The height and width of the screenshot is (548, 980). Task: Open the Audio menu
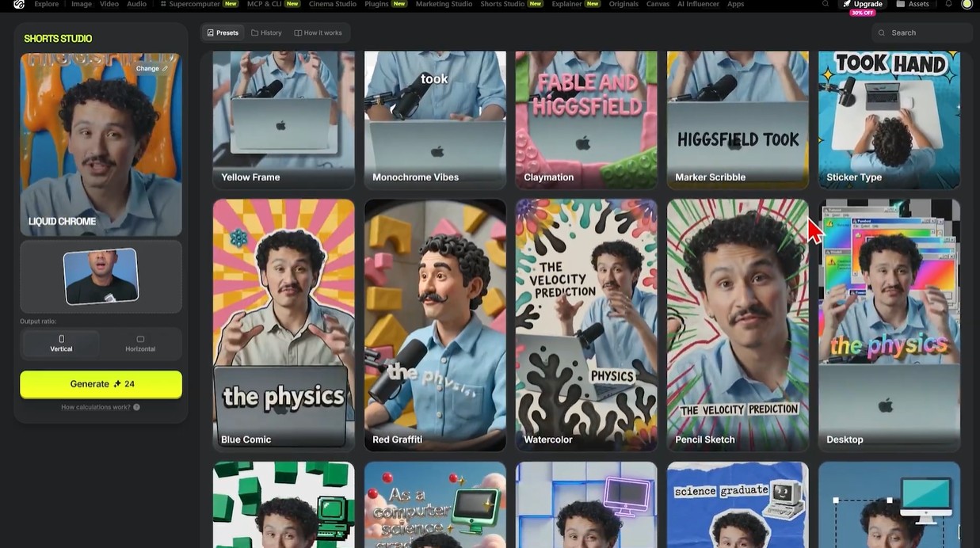pyautogui.click(x=137, y=4)
